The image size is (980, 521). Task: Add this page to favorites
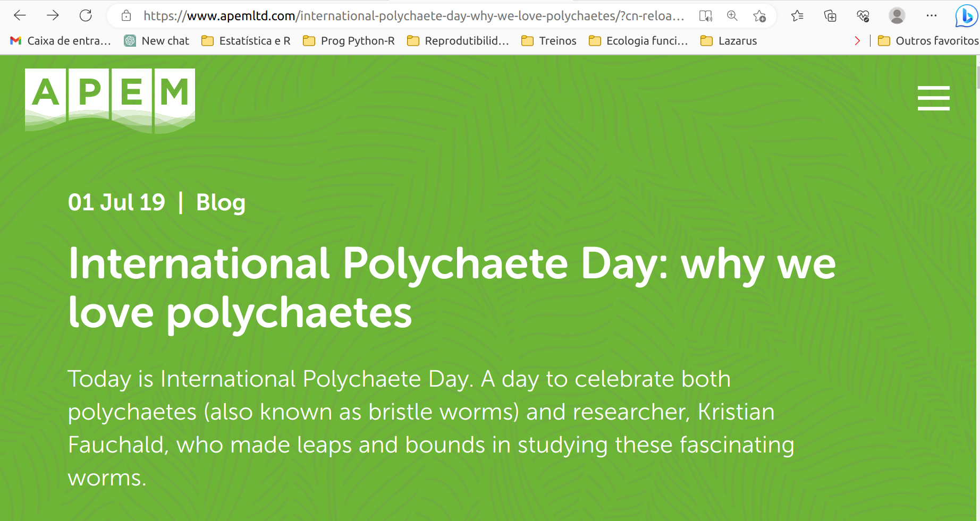tap(759, 16)
